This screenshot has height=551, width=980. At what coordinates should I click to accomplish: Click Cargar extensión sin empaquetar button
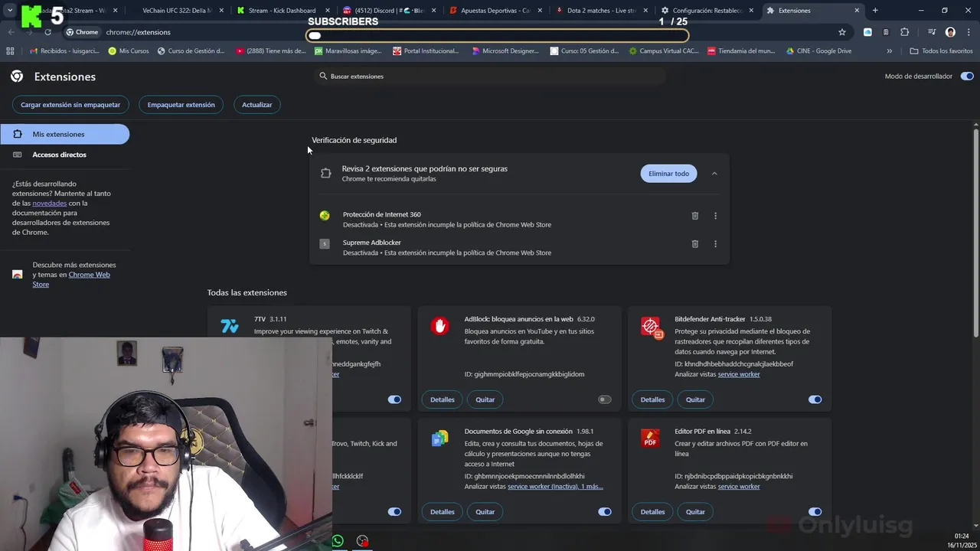click(70, 105)
